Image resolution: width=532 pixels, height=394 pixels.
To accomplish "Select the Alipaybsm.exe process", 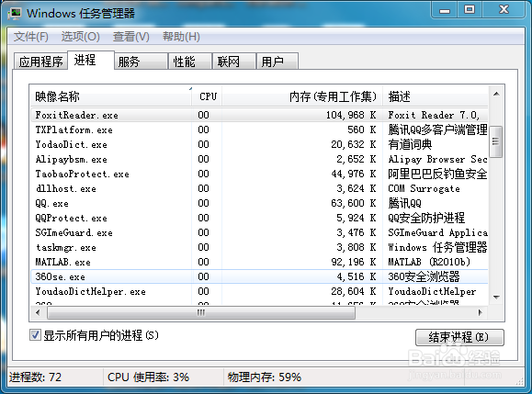I will click(x=259, y=159).
